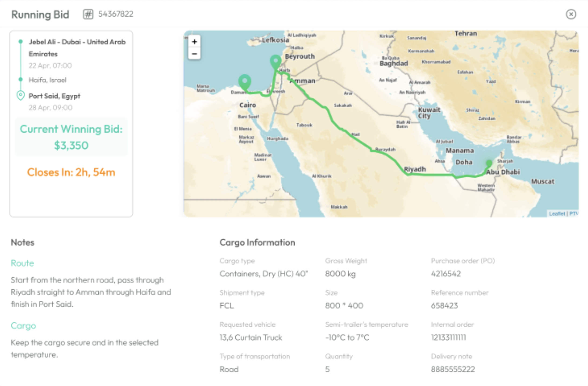Click the Cargo heading in Notes
The width and height of the screenshot is (588, 386).
23,326
